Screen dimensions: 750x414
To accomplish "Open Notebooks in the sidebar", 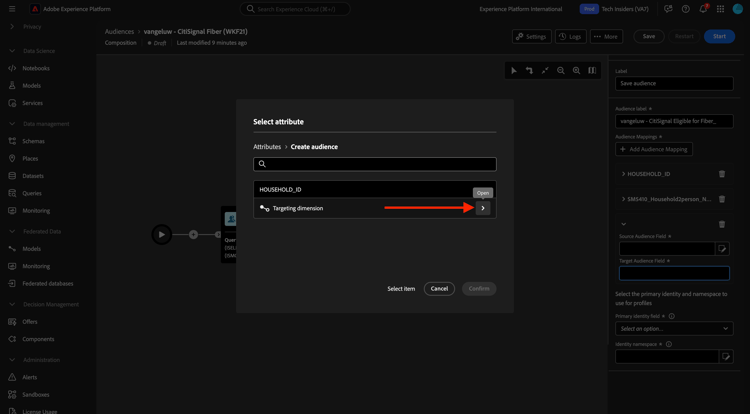I will (x=36, y=68).
